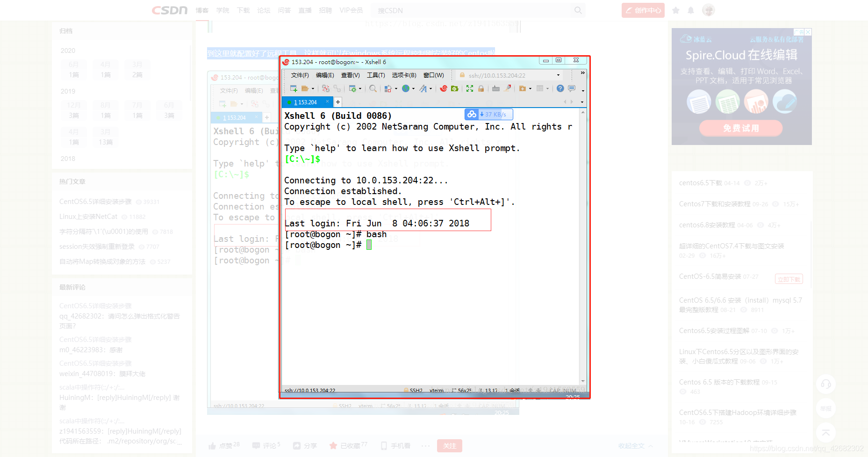This screenshot has width=868, height=457.
Task: Toggle full screen green arrows icon
Action: pyautogui.click(x=470, y=88)
